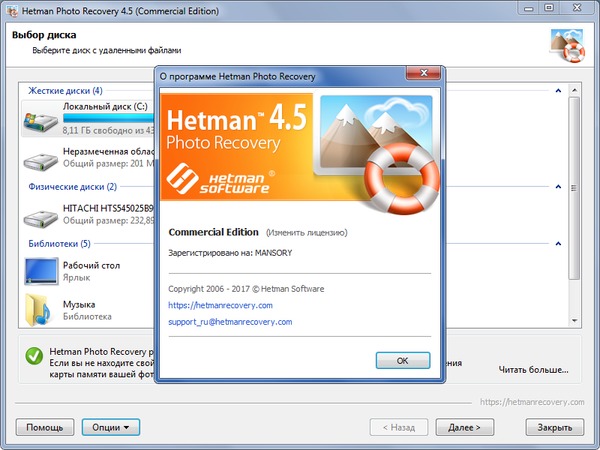The width and height of the screenshot is (600, 450).
Task: Click the Далее > button
Action: click(465, 427)
